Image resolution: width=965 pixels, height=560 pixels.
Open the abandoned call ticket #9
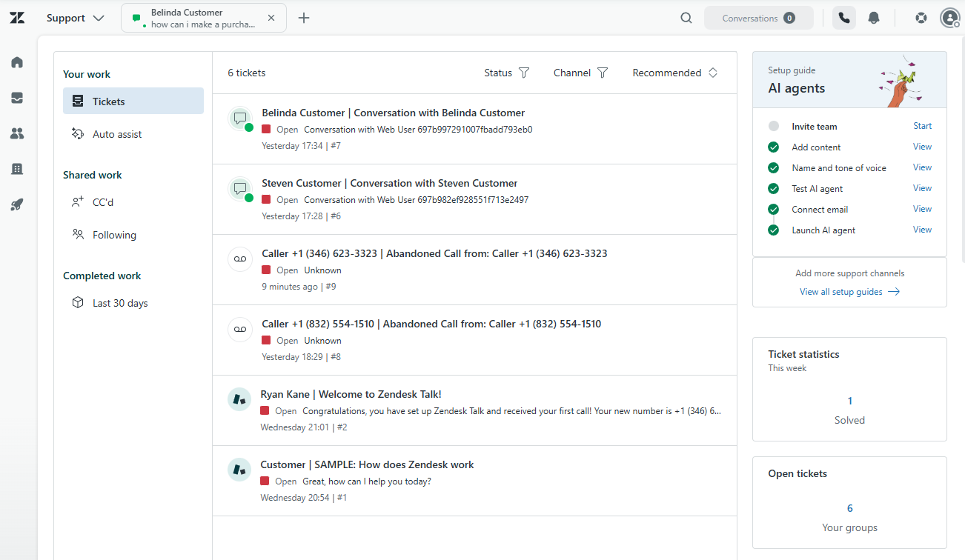pos(434,253)
